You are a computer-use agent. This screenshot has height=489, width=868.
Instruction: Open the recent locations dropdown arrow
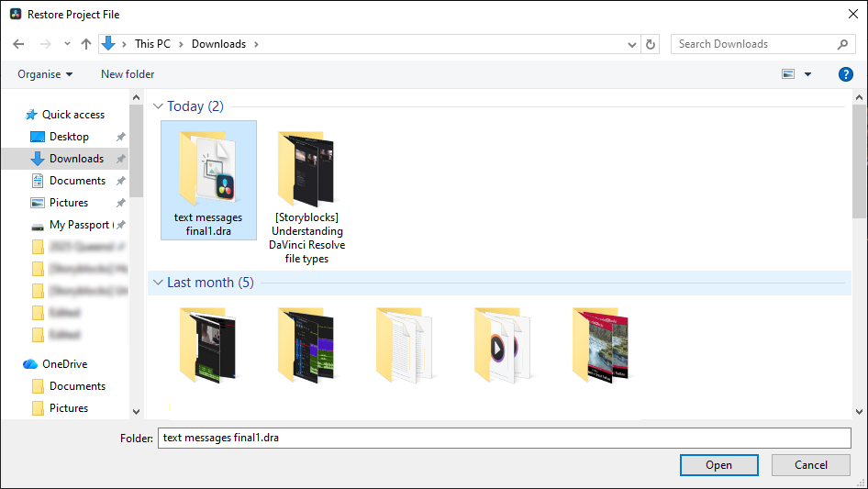coord(67,44)
